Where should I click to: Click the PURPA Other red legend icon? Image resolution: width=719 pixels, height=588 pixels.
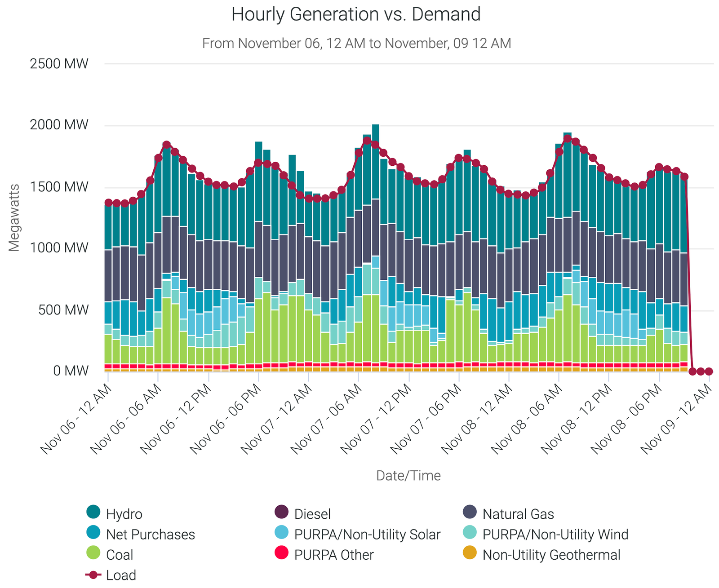(281, 553)
